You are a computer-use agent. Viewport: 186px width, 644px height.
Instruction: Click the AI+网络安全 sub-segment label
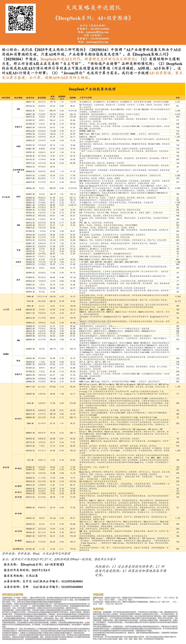(18, 549)
